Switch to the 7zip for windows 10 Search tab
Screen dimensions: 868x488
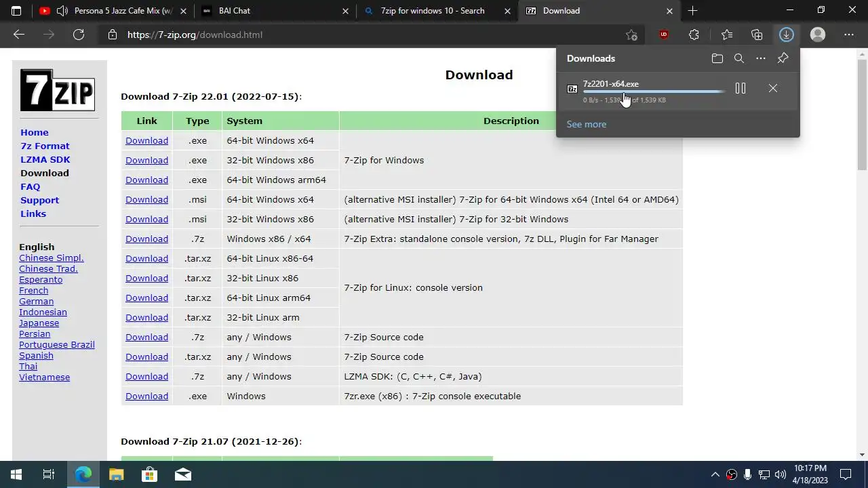tap(437, 11)
